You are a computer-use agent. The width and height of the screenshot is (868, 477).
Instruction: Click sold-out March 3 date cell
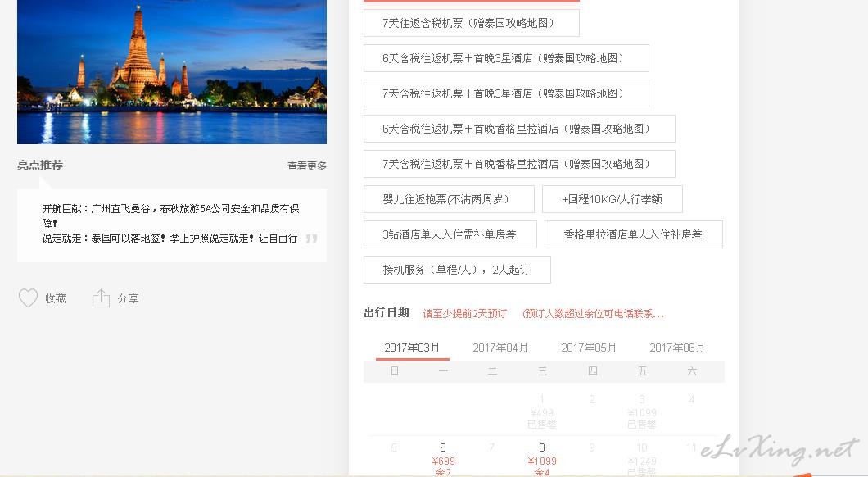pyautogui.click(x=642, y=411)
